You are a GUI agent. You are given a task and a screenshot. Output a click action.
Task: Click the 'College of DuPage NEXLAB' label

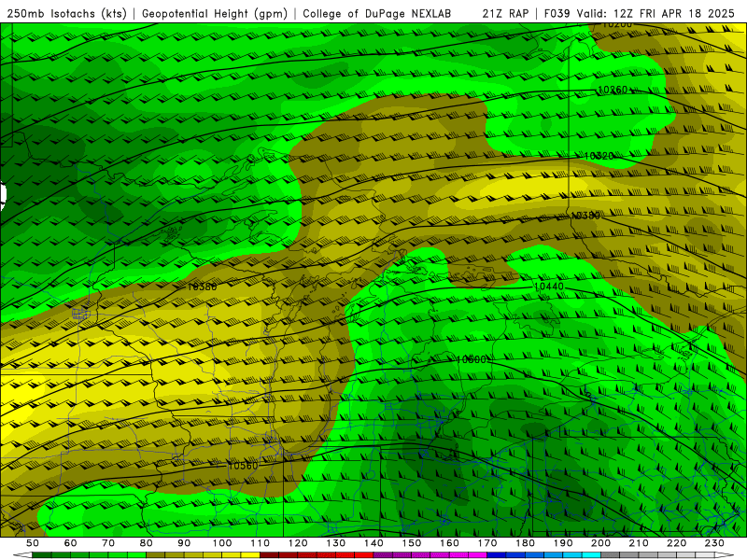tap(377, 14)
